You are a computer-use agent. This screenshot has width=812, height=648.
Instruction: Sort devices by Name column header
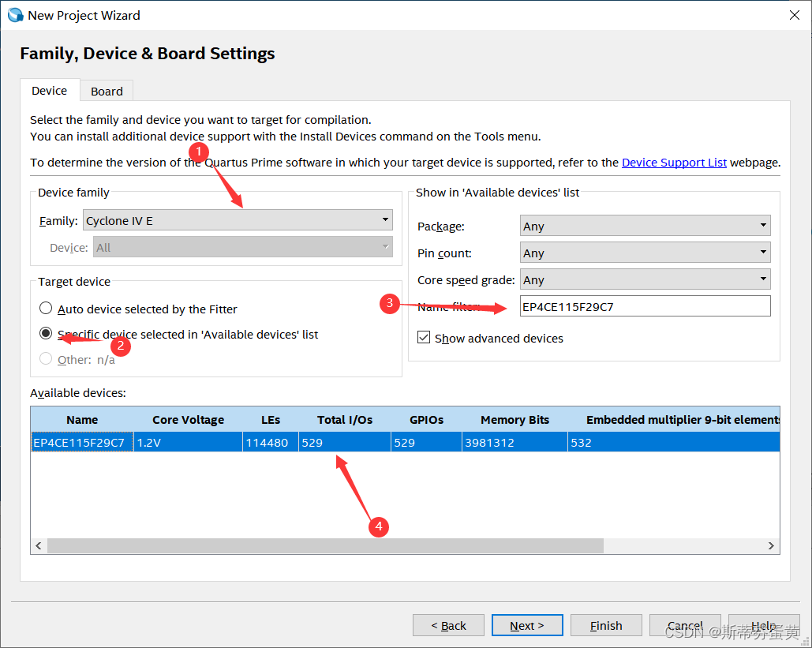click(82, 420)
